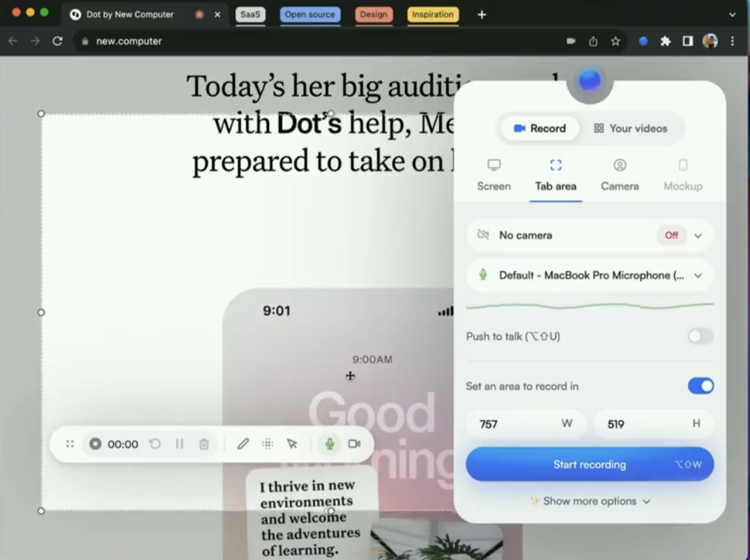The width and height of the screenshot is (750, 560).
Task: Click the blue screen recorder extension icon
Action: [643, 41]
